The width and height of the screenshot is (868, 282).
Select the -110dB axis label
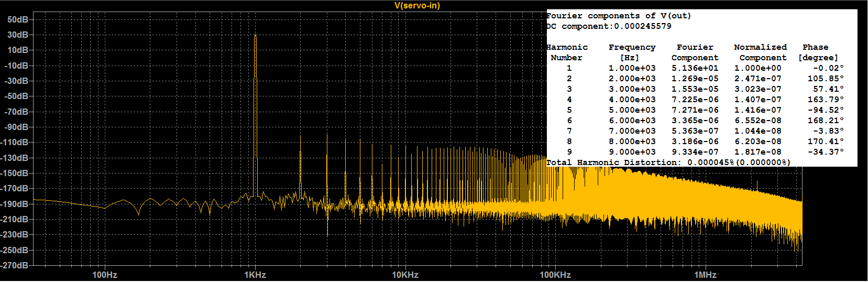click(x=15, y=142)
